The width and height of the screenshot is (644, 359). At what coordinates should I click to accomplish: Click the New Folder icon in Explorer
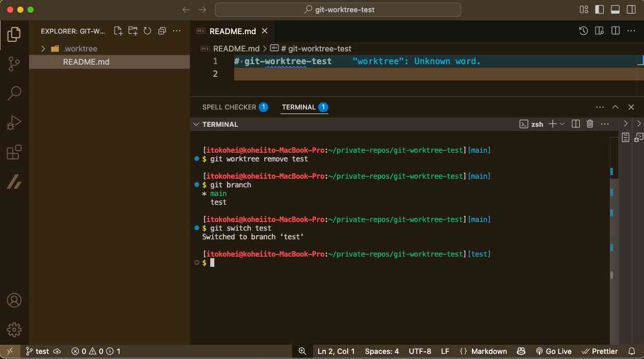pyautogui.click(x=133, y=31)
